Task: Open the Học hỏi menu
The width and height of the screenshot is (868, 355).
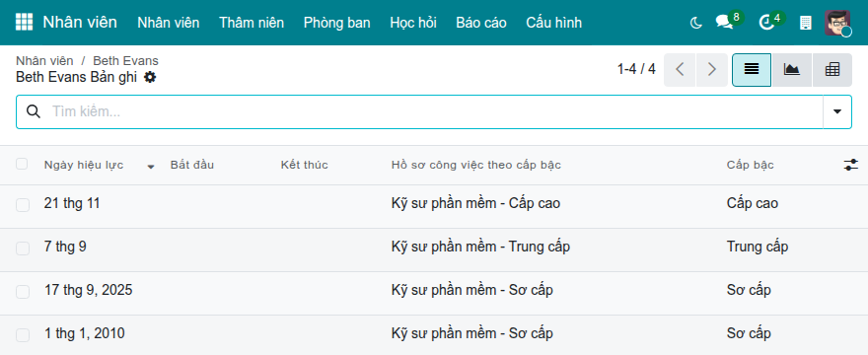Action: coord(413,23)
